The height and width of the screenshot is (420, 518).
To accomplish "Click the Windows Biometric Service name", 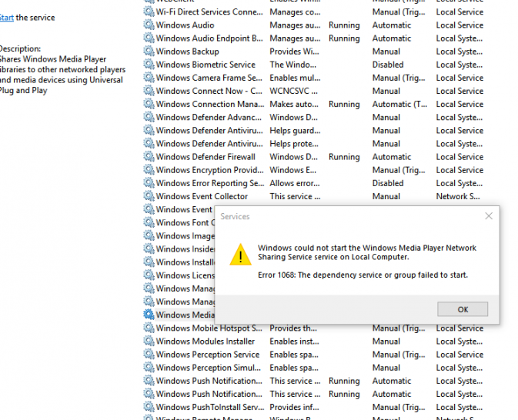I will (206, 65).
